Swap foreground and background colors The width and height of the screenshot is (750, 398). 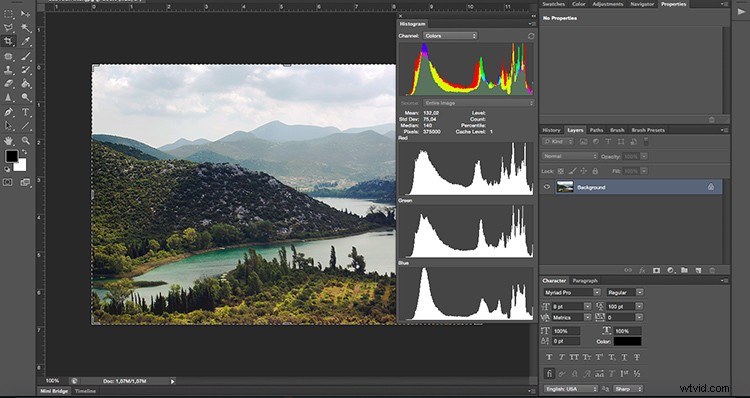24,152
